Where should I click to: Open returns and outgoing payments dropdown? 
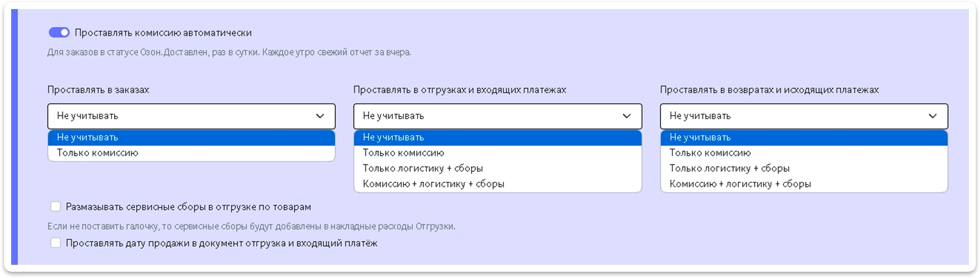click(792, 116)
